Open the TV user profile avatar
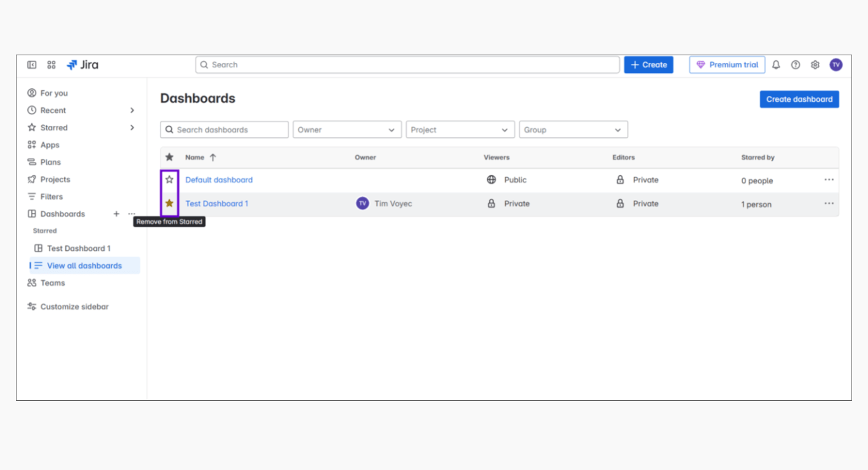The image size is (868, 470). (836, 65)
